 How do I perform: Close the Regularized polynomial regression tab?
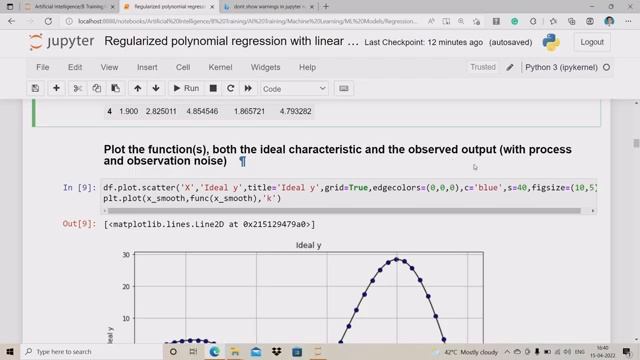(x=212, y=7)
